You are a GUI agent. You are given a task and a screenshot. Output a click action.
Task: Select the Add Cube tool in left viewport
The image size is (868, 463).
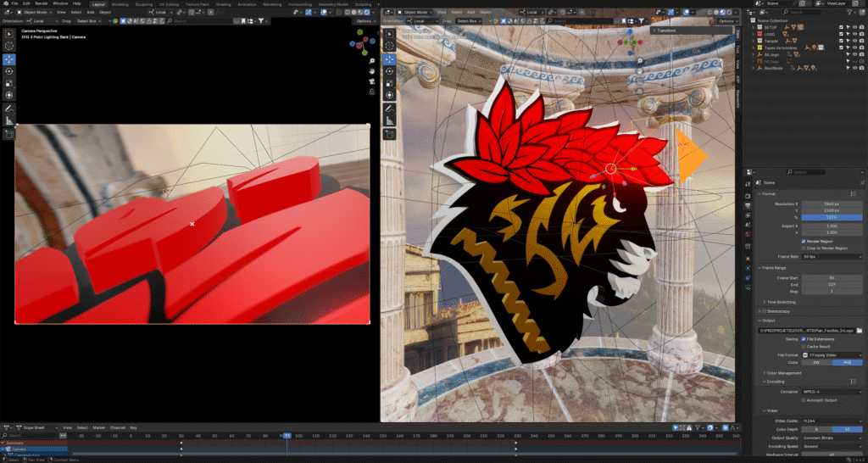pyautogui.click(x=8, y=134)
